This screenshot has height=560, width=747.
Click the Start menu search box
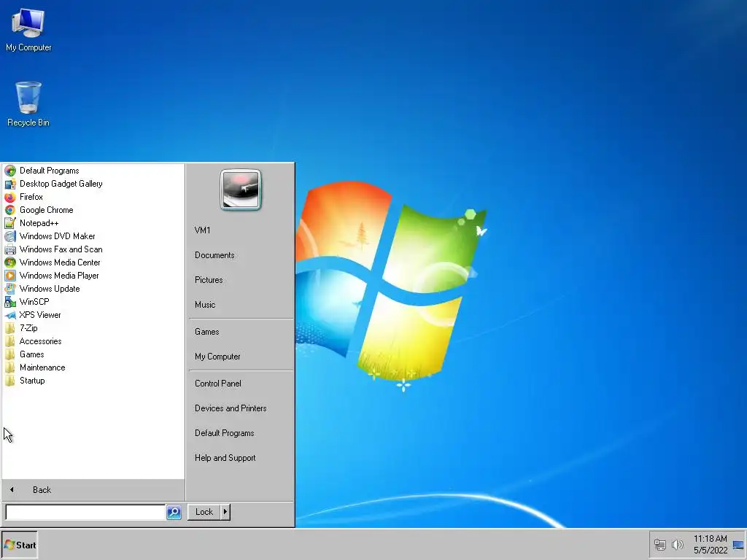pos(85,512)
